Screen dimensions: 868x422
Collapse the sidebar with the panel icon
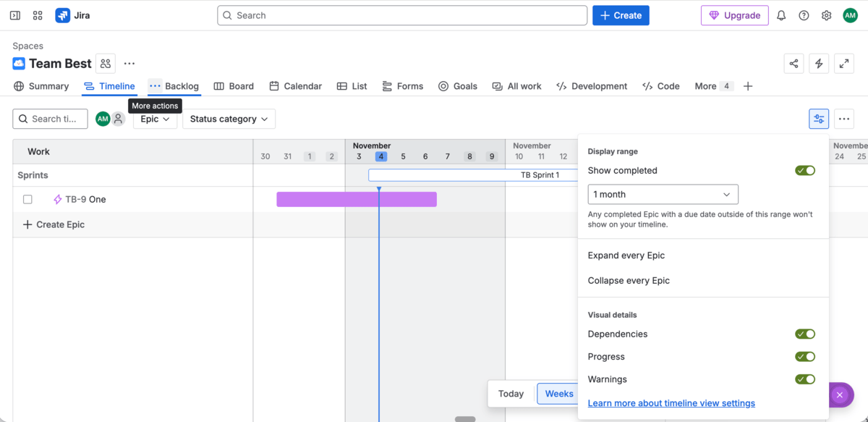click(x=14, y=14)
